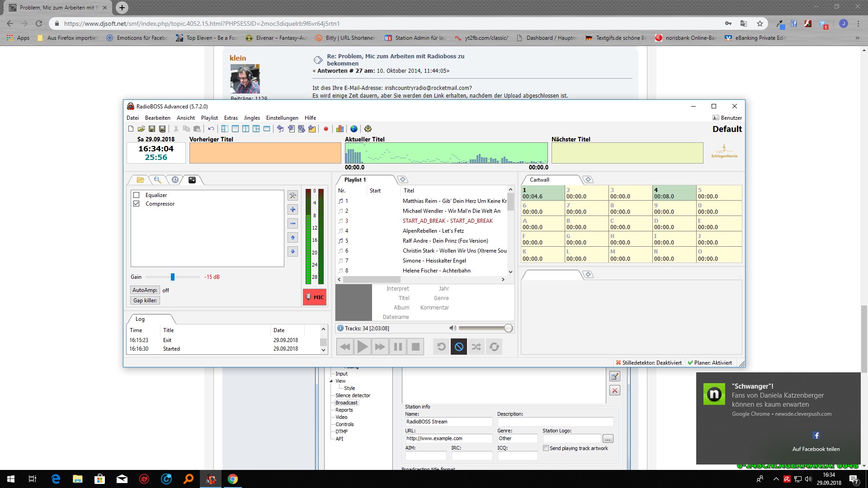The width and height of the screenshot is (868, 488).
Task: Click the AutoAmp button
Action: point(145,290)
